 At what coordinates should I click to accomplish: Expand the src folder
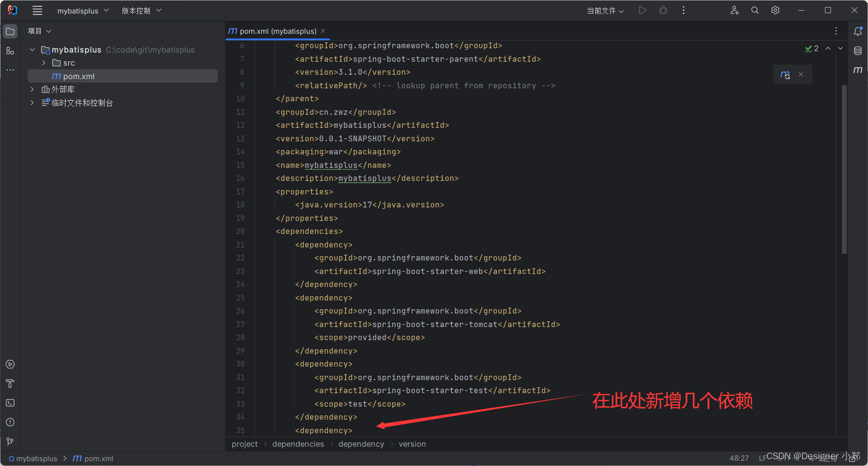pos(43,63)
